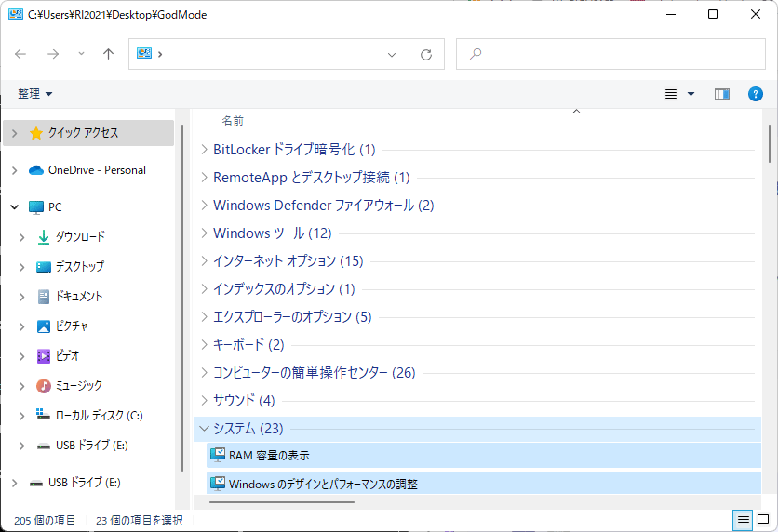Open Help with the question mark icon

pos(755,94)
